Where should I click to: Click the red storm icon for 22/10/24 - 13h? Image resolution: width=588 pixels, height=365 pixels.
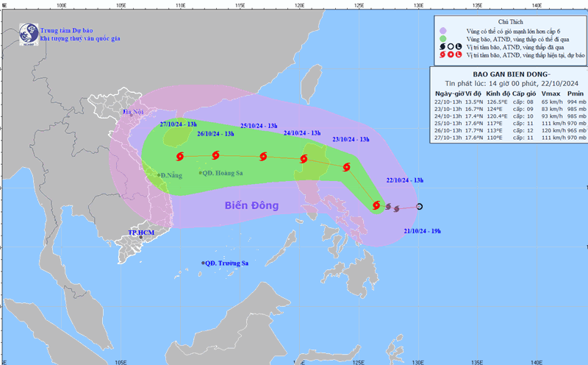coord(376,205)
